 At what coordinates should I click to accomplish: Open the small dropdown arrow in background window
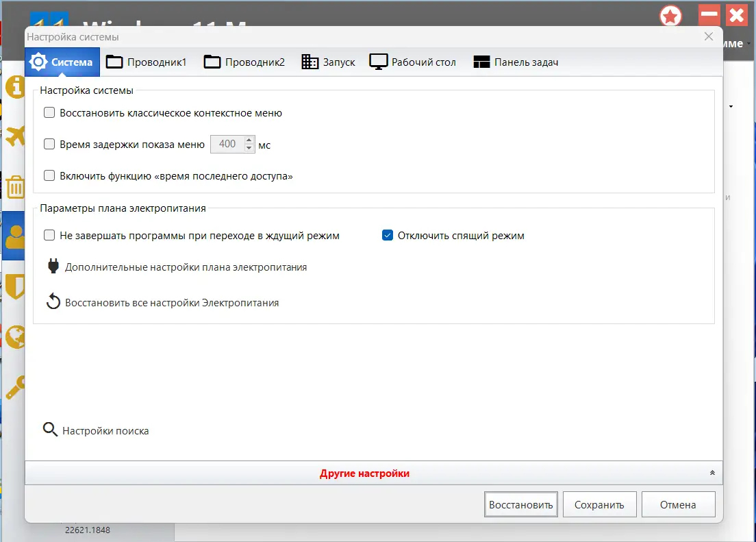[731, 107]
